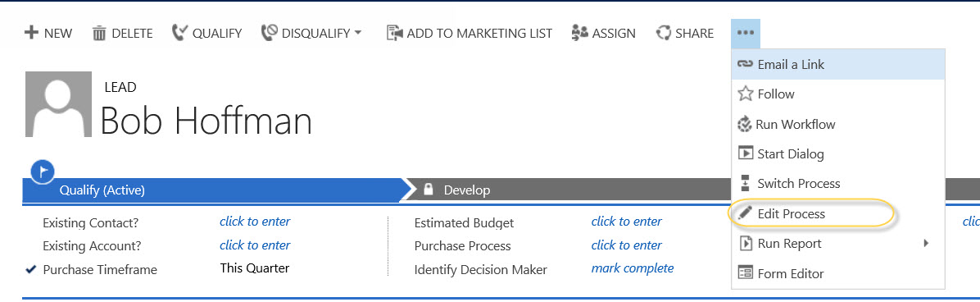980x302 pixels.
Task: Click the Purchase Timeframe checkmark
Action: (30, 269)
